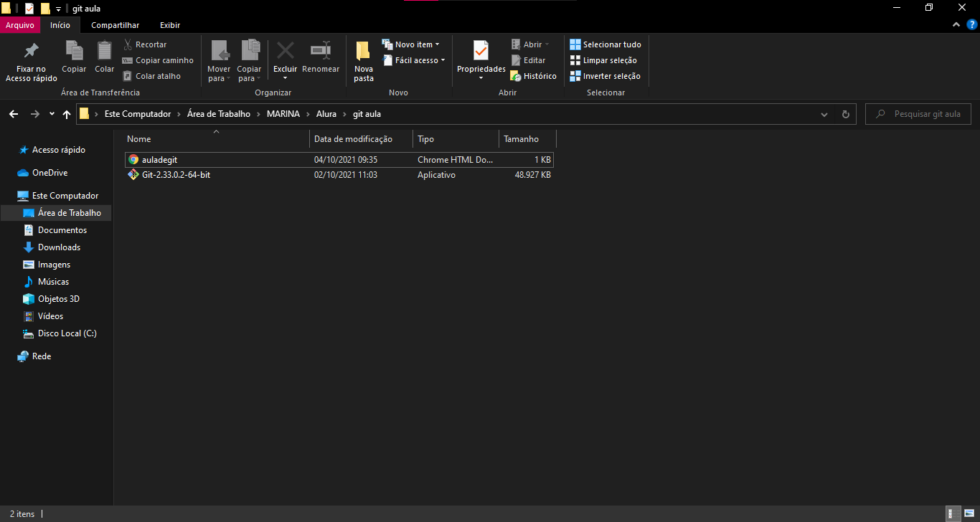Open Windows Explorer help icon
Screen dimensions: 980x522
[972, 24]
